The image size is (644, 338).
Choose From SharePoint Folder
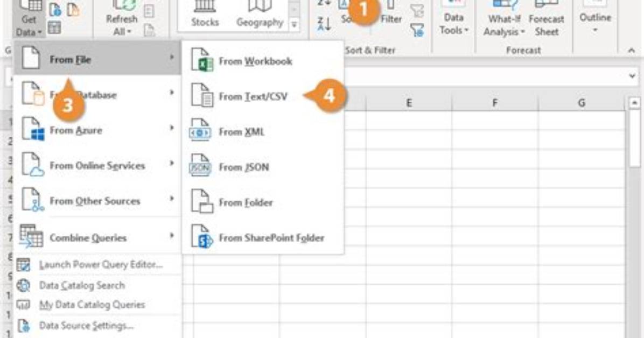click(263, 237)
